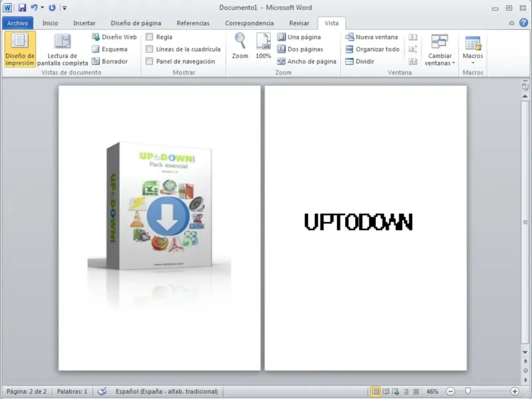532x399 pixels.
Task: Switch to Diseño Web view
Action: [x=114, y=37]
